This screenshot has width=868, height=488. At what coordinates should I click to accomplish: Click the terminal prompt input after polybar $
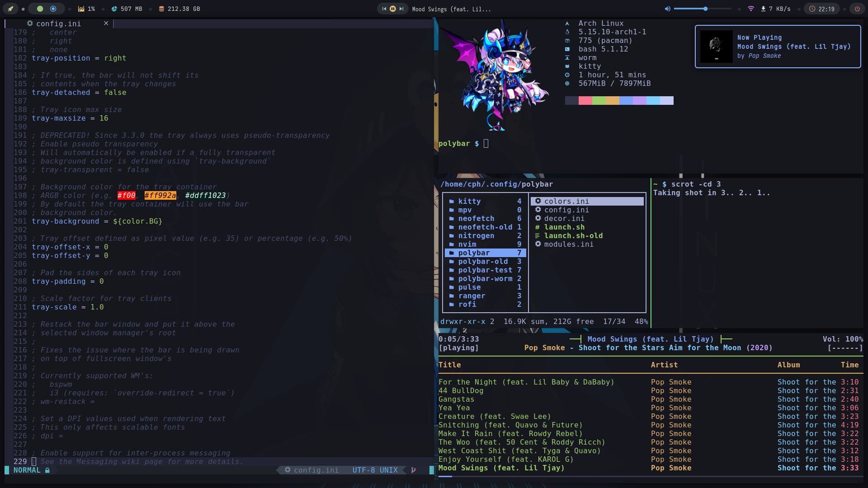486,144
